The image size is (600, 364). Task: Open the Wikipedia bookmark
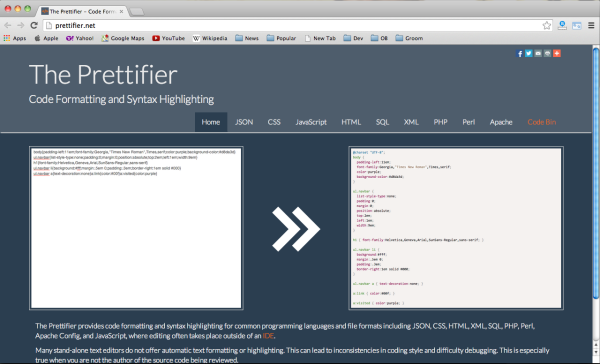(210, 38)
